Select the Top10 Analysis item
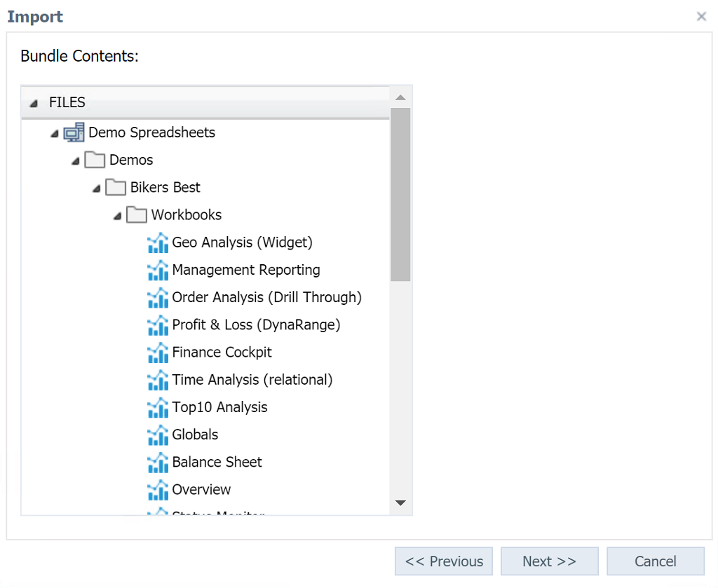Image resolution: width=718 pixels, height=588 pixels. point(219,407)
